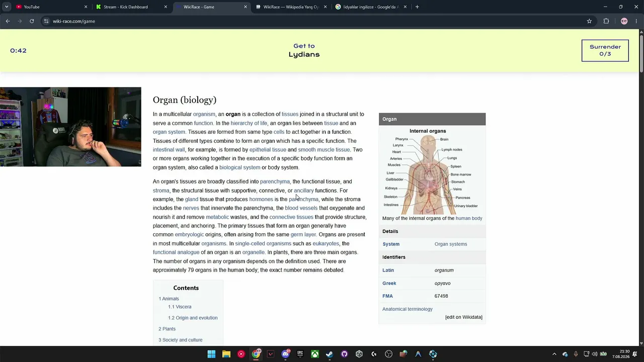Open Chrome extensions puzzle icon
The width and height of the screenshot is (644, 362).
(606, 21)
